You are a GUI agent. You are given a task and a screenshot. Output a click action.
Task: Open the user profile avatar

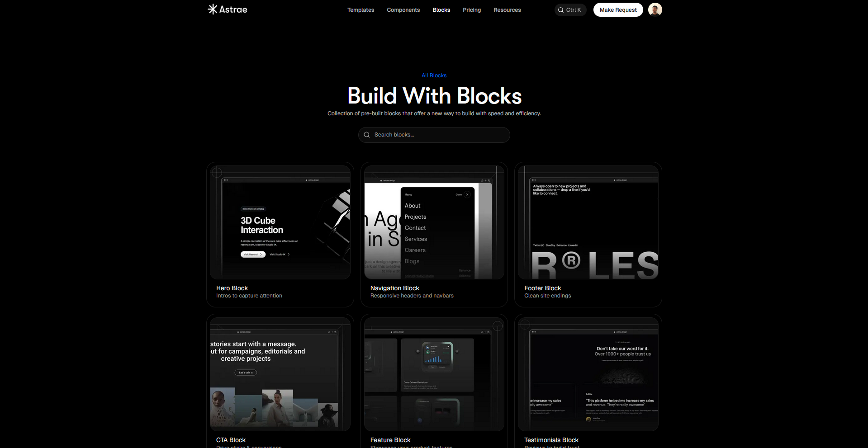pos(655,9)
